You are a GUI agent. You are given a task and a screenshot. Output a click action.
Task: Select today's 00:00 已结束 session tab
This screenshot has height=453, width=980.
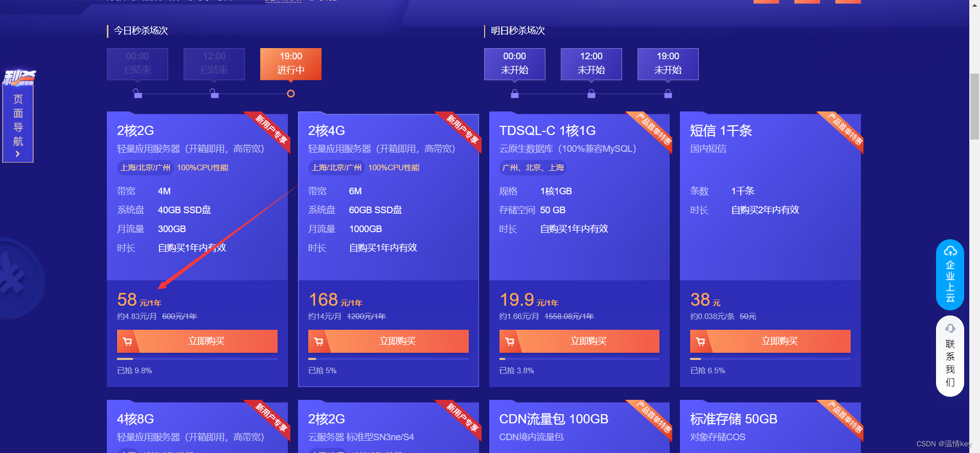click(x=138, y=64)
